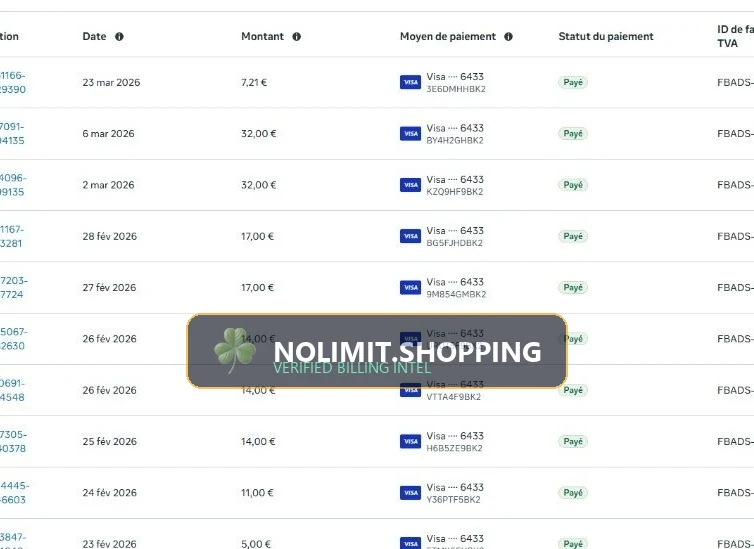
Task: Click the Visa logo in the 23 mar 2026 row
Action: coord(410,82)
